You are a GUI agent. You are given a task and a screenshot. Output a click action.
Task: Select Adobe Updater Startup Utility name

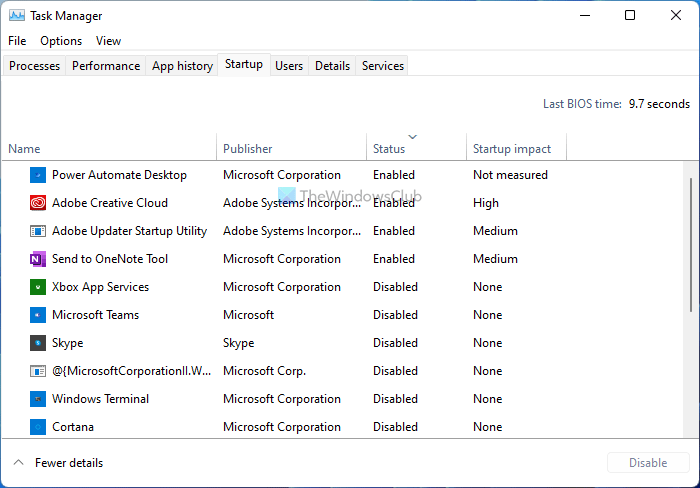(x=129, y=231)
